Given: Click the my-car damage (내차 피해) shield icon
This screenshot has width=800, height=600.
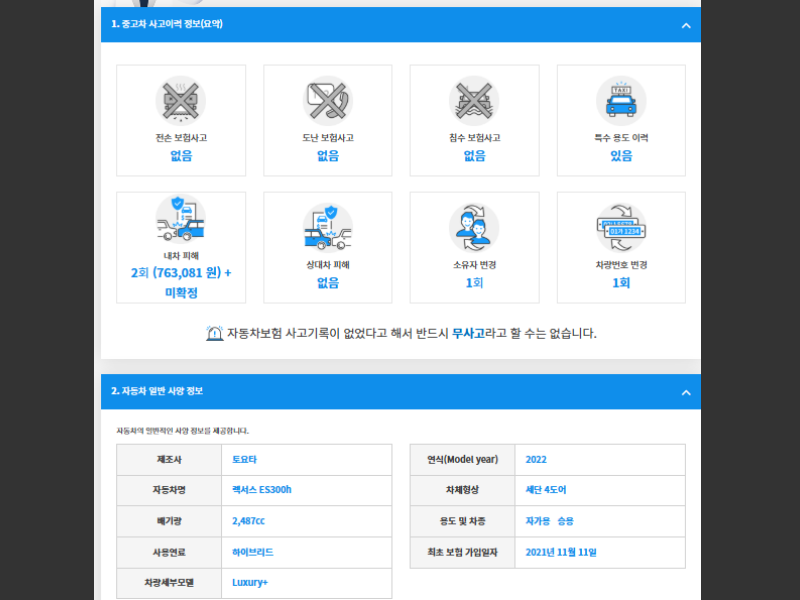Looking at the screenshot, I should [180, 227].
